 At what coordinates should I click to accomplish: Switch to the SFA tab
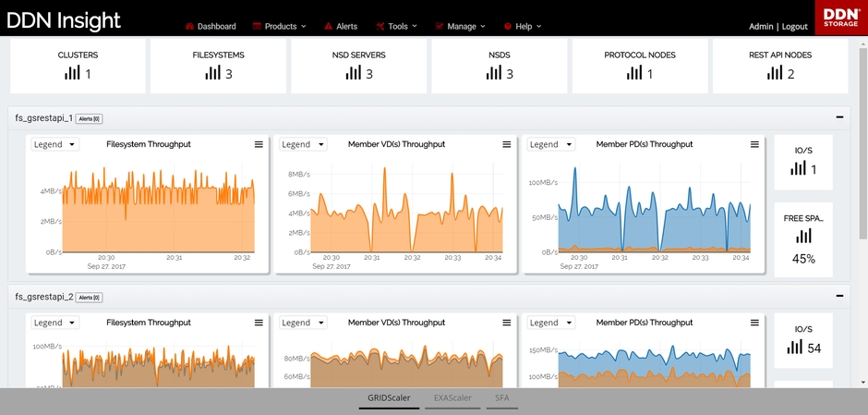502,400
